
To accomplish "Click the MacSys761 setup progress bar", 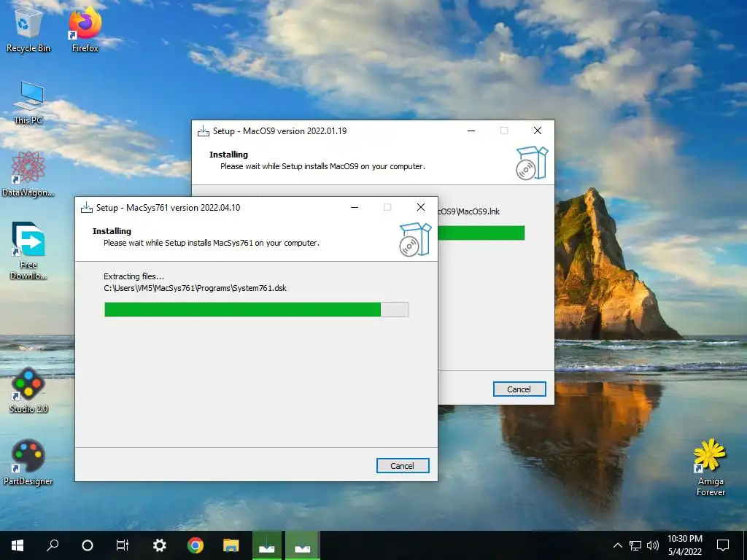I will click(x=256, y=309).
